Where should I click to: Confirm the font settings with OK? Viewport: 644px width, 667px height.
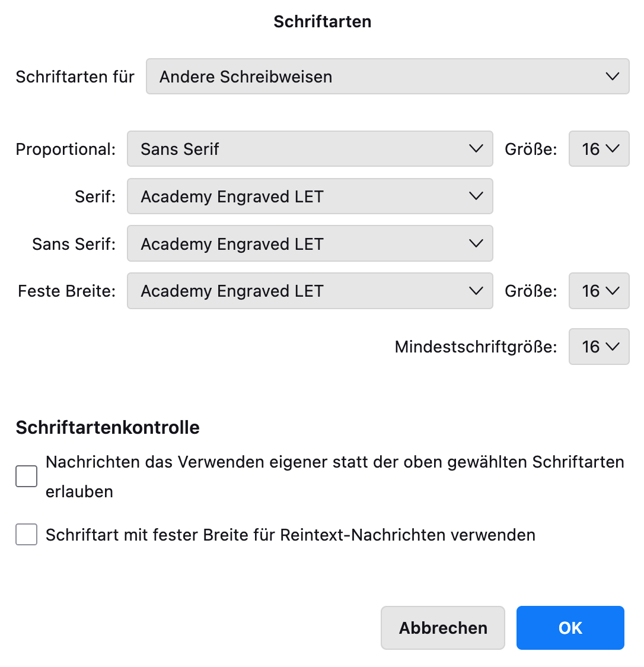570,628
